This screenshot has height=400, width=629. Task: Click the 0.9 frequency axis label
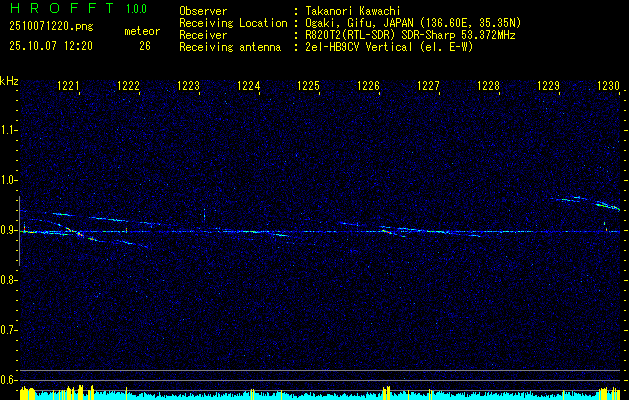tap(9, 230)
